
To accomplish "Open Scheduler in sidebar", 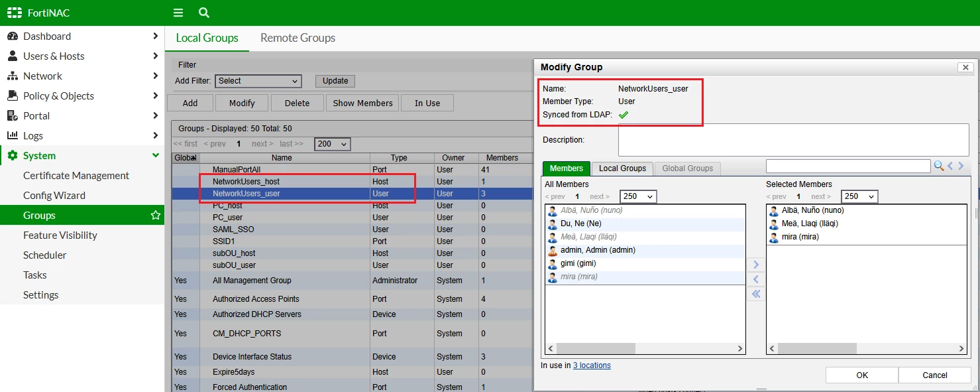I will click(45, 255).
